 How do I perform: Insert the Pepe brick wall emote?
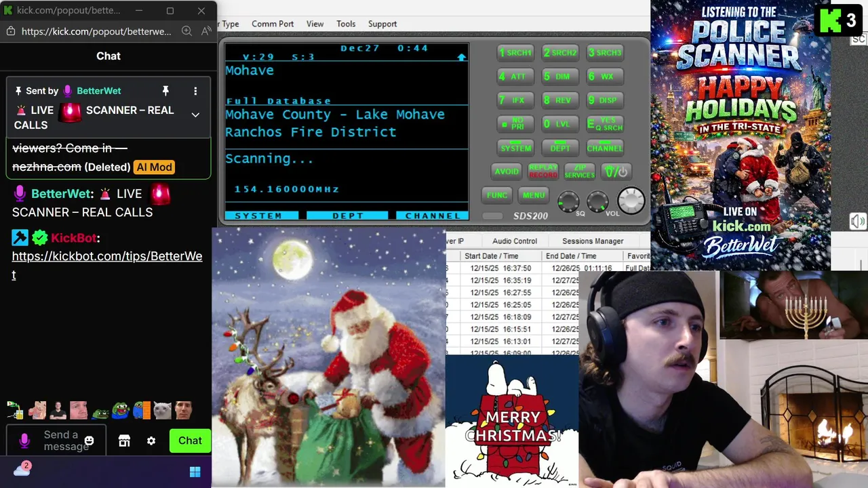(x=142, y=410)
